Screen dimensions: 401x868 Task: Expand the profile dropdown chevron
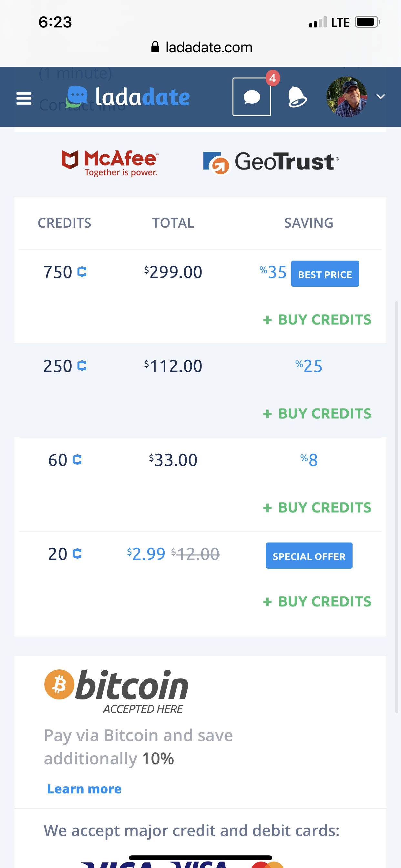380,97
